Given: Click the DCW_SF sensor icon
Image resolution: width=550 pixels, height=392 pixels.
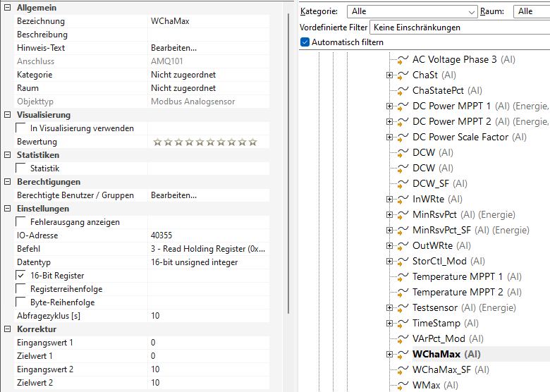Looking at the screenshot, I should click(403, 184).
